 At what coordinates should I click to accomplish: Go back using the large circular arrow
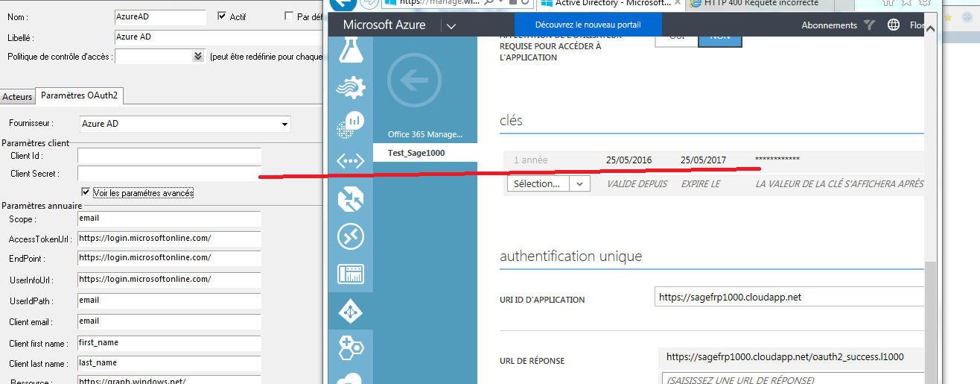click(415, 81)
